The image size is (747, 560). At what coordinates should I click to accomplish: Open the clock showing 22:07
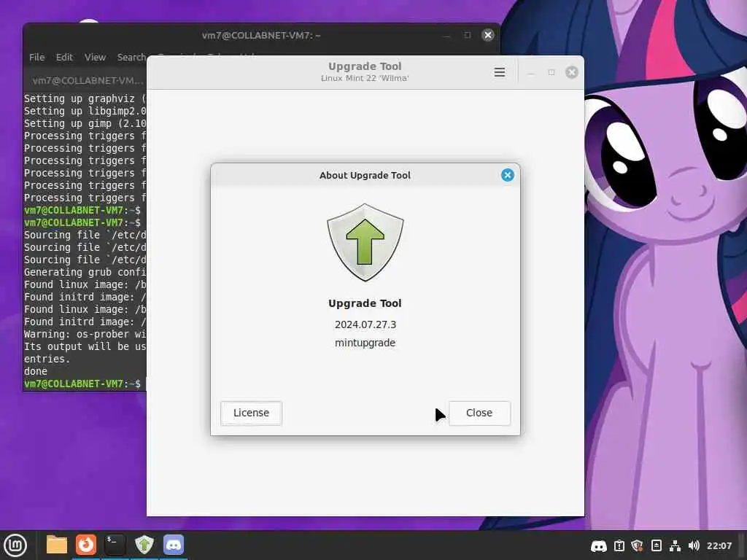click(719, 545)
